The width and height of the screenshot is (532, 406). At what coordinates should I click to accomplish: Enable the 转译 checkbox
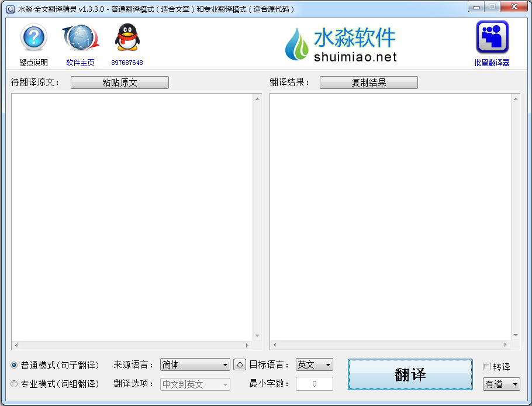(486, 366)
